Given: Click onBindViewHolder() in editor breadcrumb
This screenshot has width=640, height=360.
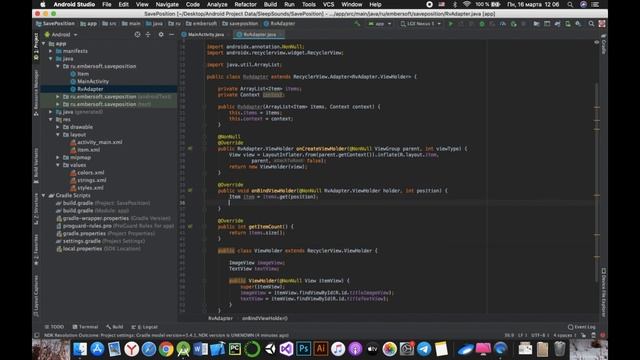Looking at the screenshot, I should pos(264,318).
